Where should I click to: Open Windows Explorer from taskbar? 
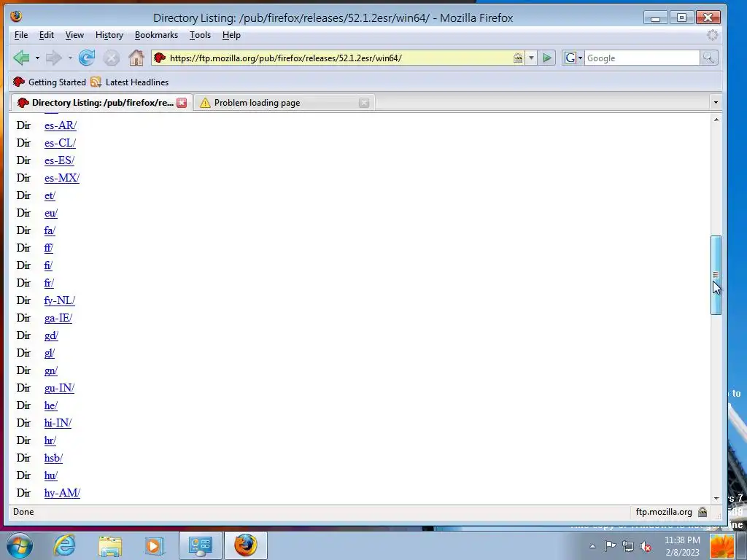tap(110, 545)
